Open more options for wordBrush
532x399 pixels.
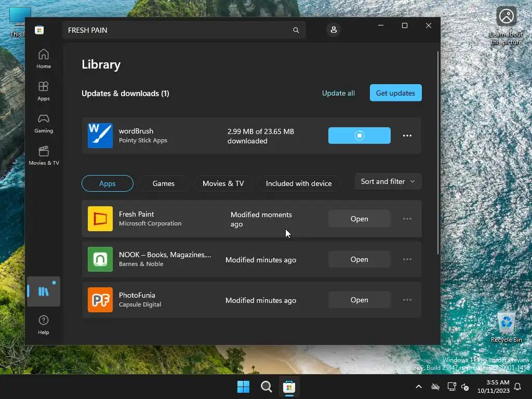(x=407, y=136)
